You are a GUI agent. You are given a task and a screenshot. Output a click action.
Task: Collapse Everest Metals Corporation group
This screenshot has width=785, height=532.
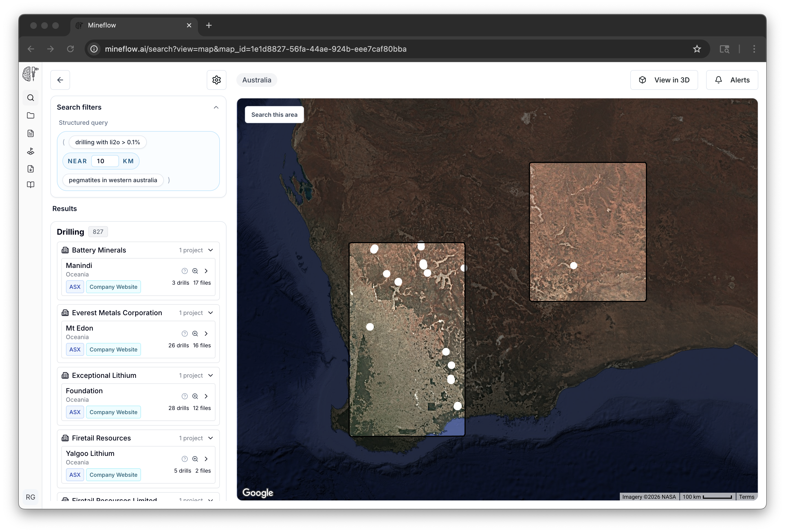click(211, 313)
